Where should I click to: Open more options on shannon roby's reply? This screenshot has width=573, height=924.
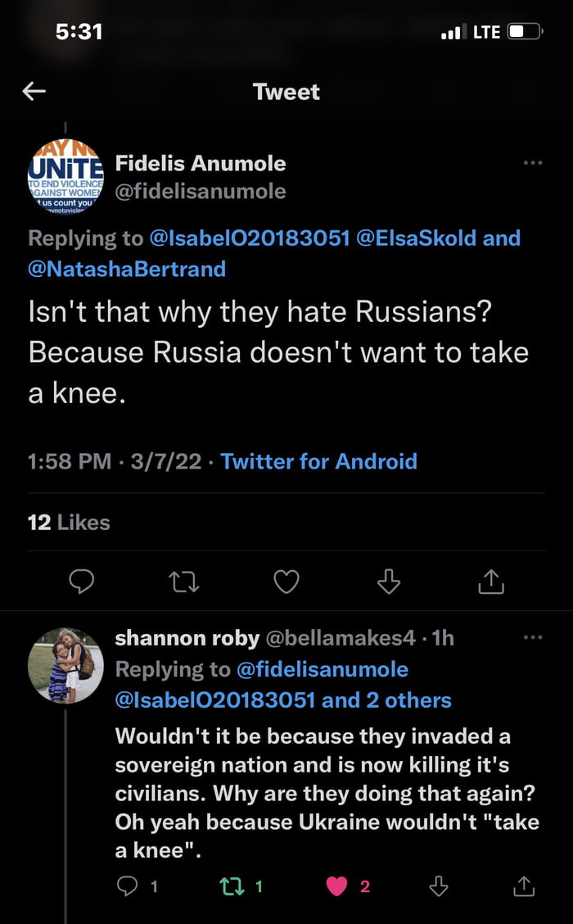[533, 637]
